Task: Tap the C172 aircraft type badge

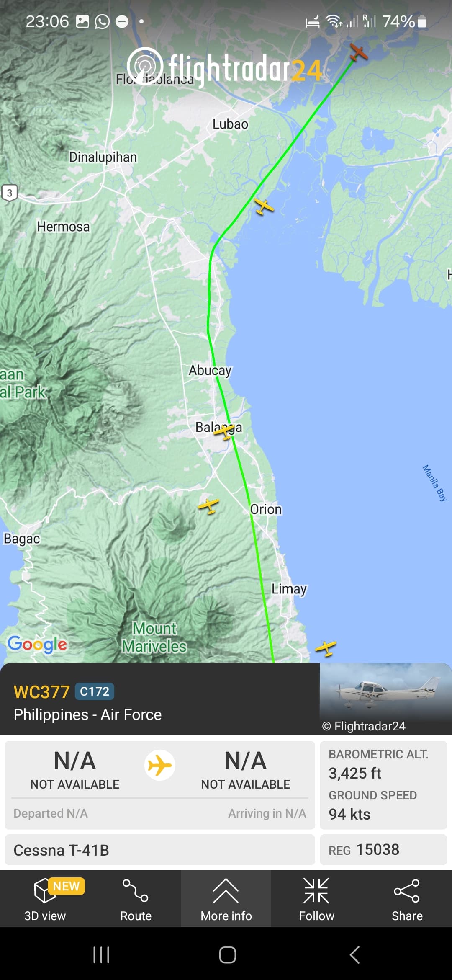Action: [x=95, y=691]
